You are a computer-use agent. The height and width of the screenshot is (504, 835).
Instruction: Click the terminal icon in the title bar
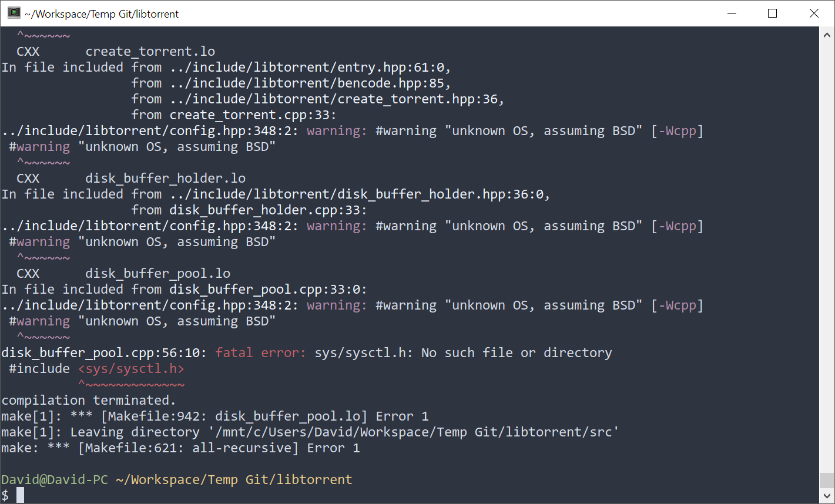coord(13,13)
